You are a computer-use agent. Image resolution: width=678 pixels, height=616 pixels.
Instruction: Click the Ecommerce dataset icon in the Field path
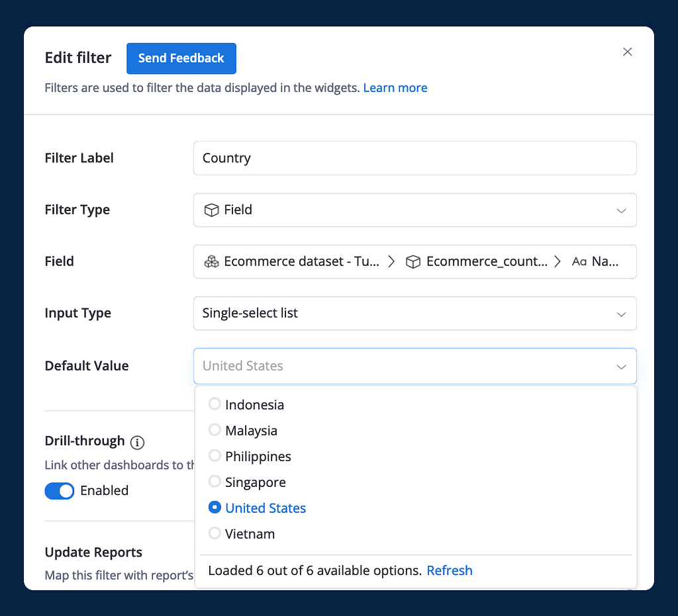coord(211,261)
